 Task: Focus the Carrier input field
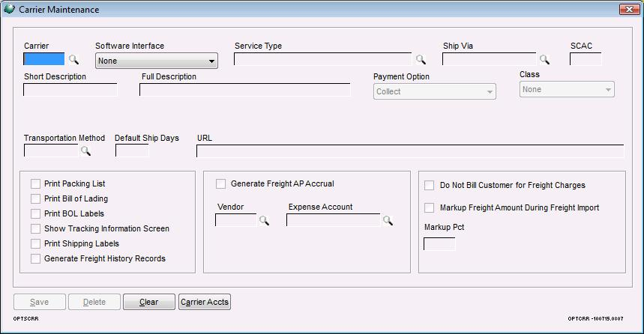[44, 59]
